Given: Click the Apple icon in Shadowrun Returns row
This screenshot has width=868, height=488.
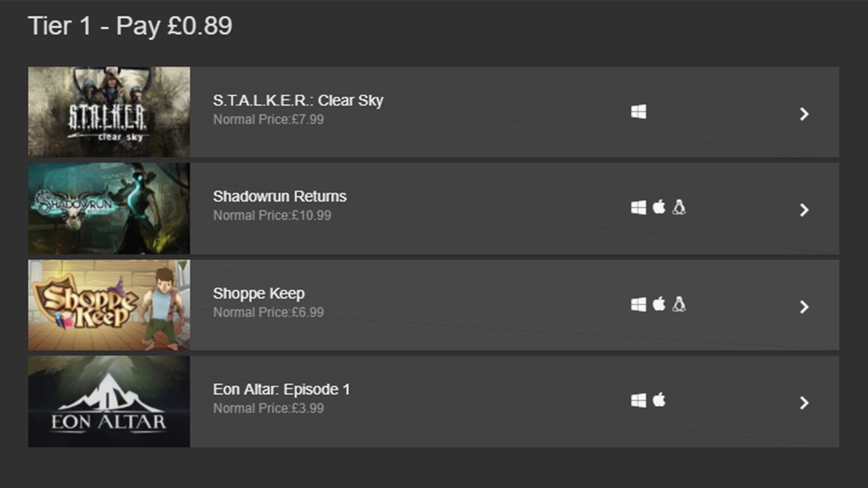Looking at the screenshot, I should (659, 207).
